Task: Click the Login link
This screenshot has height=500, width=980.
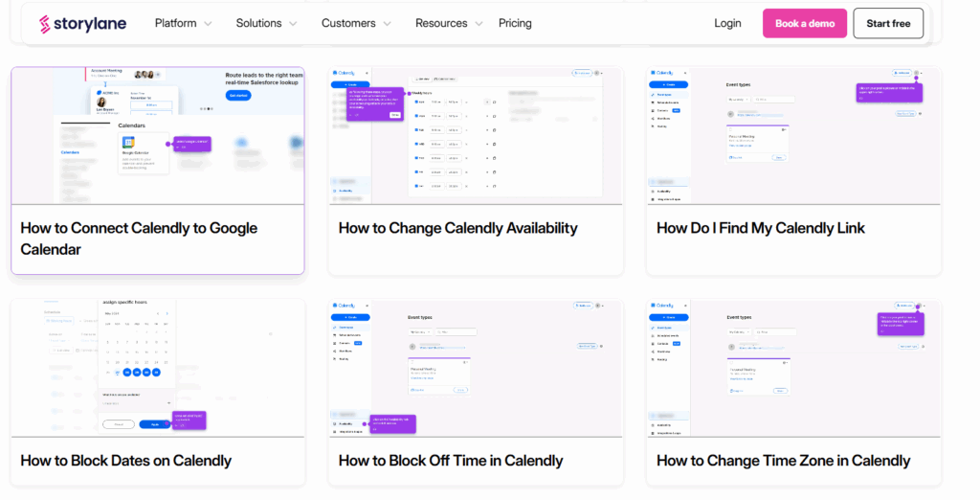Action: [x=727, y=23]
